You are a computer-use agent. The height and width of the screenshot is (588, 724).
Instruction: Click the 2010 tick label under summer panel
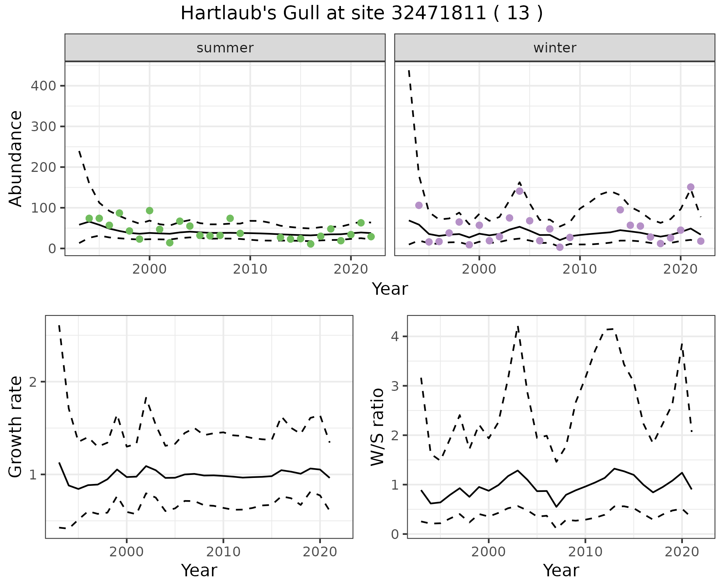(x=250, y=269)
